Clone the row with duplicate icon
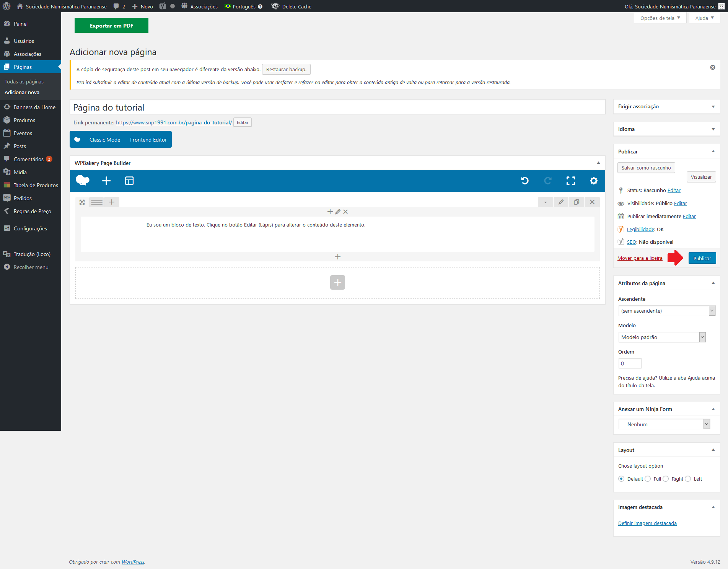 [577, 202]
